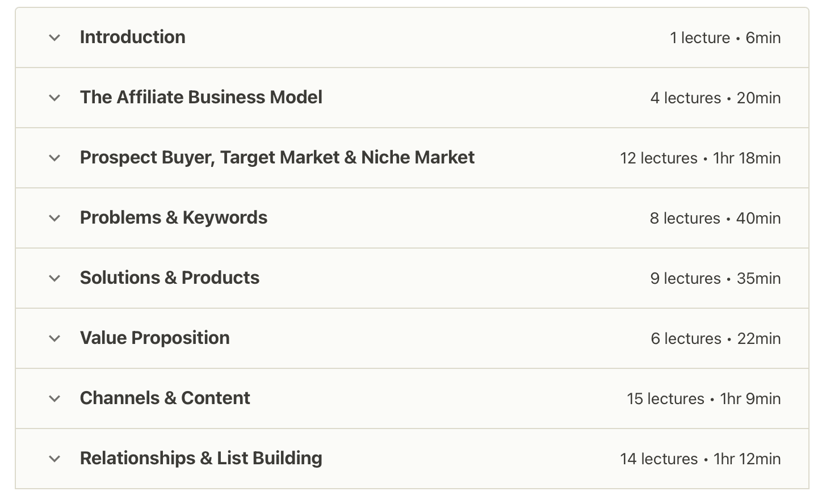The width and height of the screenshot is (822, 504).
Task: Click the Value Proposition chevron icon
Action: 54,339
